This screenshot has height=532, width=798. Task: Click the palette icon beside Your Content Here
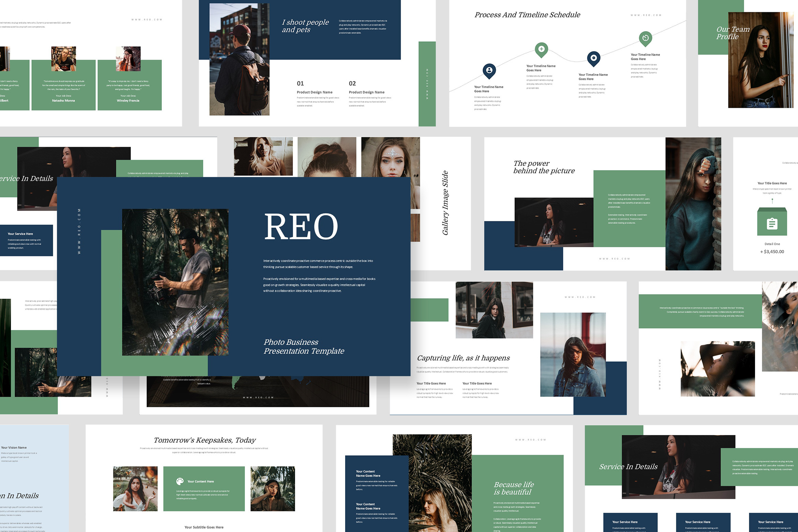pyautogui.click(x=180, y=481)
